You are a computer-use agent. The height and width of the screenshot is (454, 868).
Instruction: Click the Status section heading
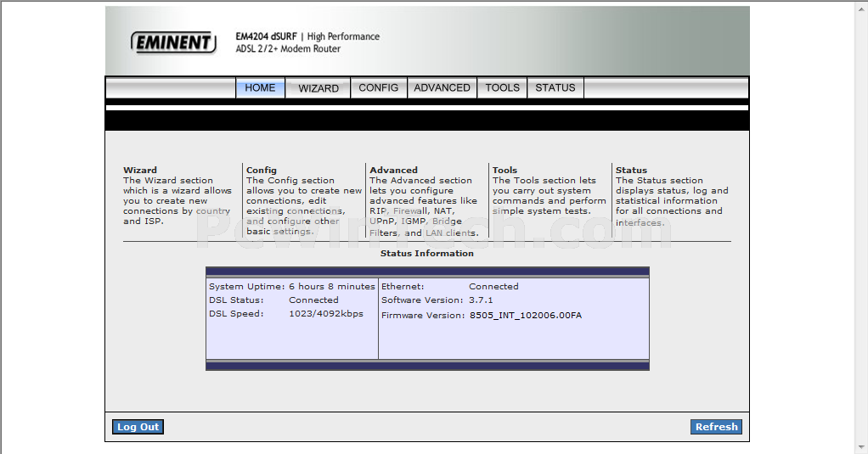pos(631,171)
